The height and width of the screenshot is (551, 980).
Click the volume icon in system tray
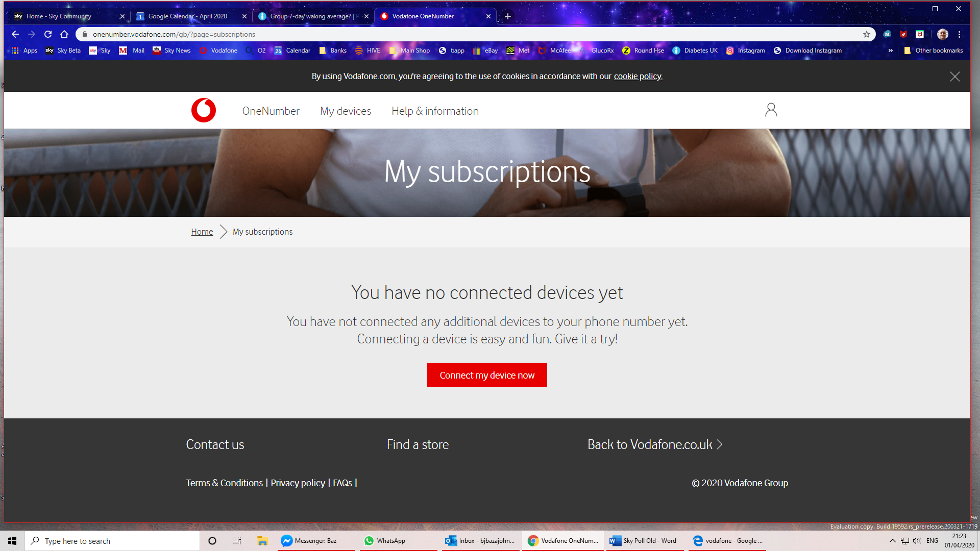917,541
